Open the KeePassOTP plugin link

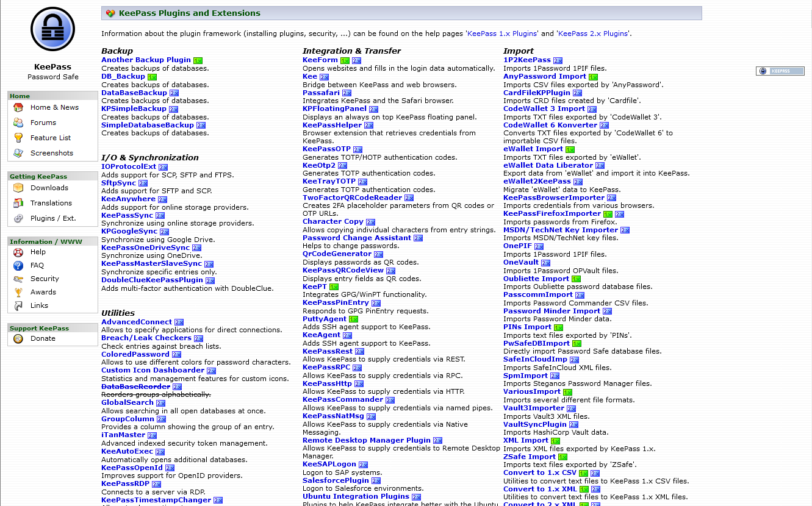(326, 149)
